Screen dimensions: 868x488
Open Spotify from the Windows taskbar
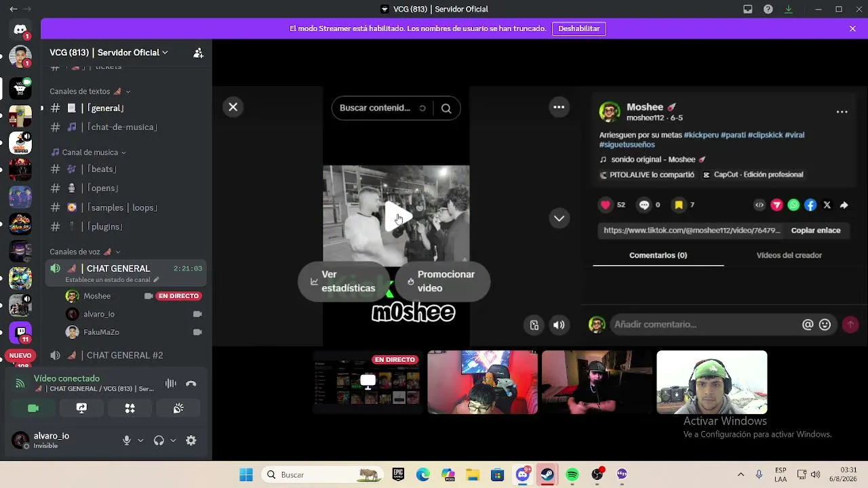pos(572,474)
